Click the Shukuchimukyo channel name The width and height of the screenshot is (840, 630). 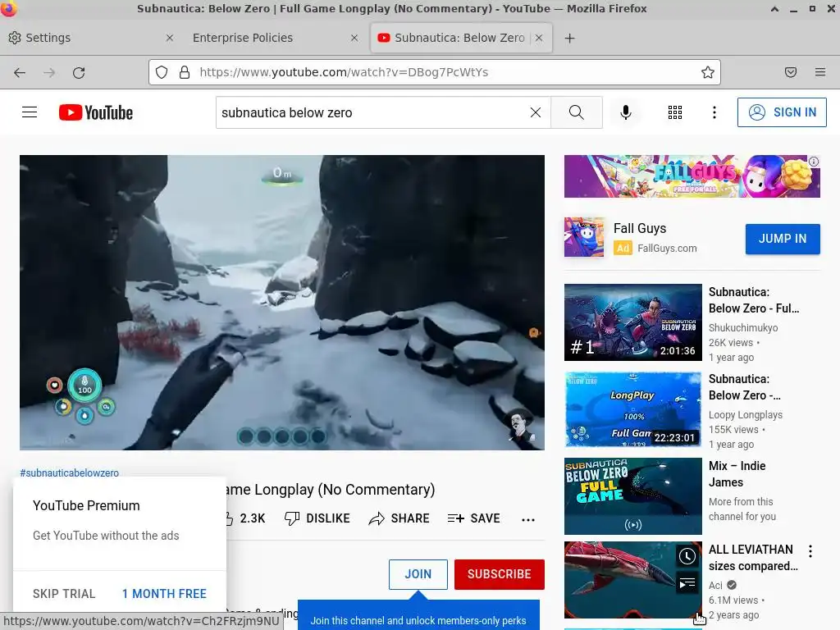(743, 328)
